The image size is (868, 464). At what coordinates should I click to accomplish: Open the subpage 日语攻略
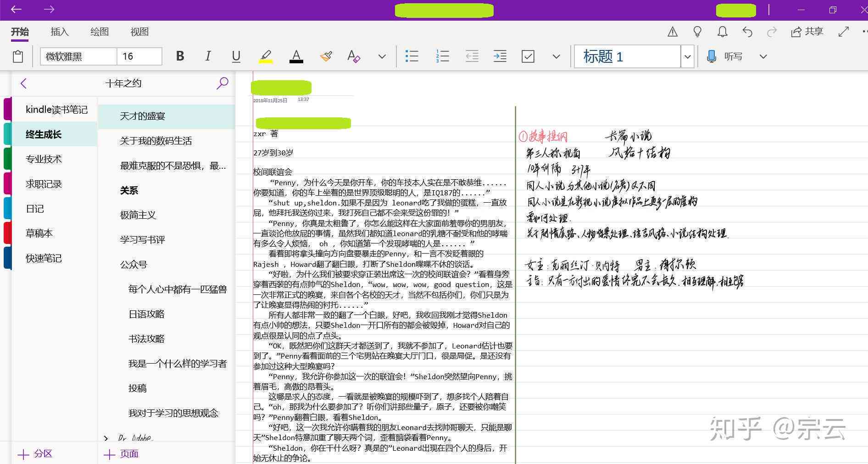tap(167, 314)
